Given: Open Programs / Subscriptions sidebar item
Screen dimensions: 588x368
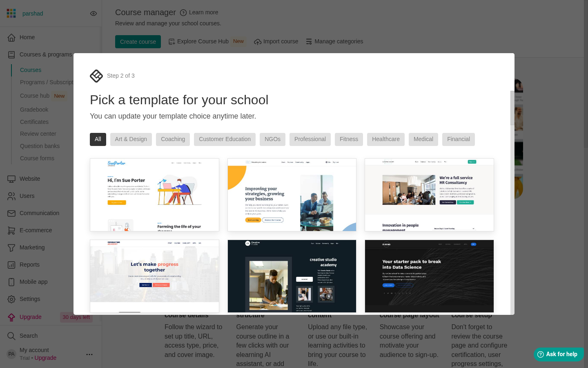Looking at the screenshot, I should [47, 82].
